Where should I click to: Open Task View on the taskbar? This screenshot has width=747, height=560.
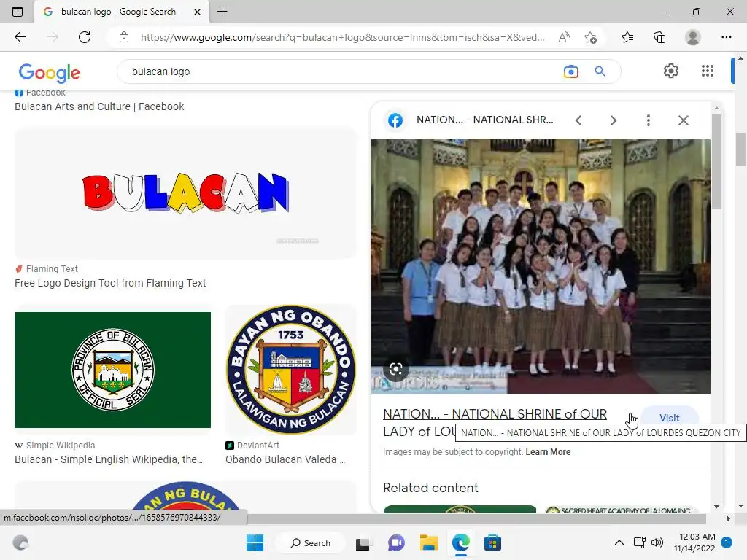click(x=363, y=542)
